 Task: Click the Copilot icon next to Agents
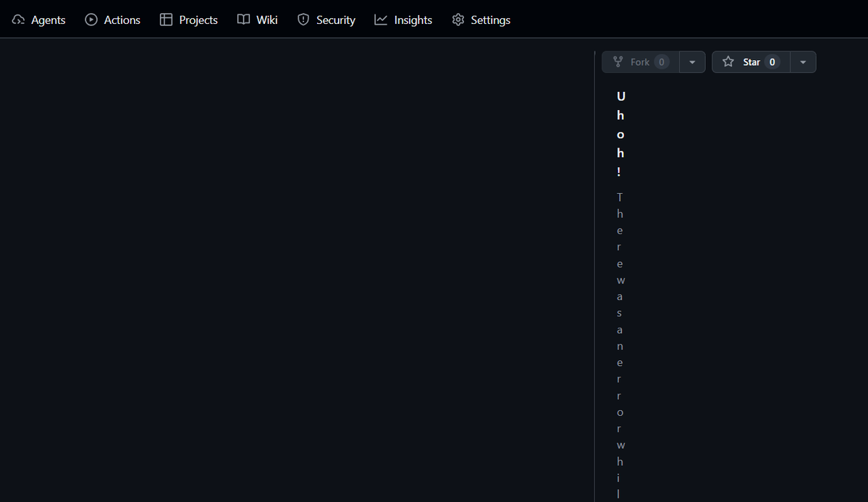point(17,20)
